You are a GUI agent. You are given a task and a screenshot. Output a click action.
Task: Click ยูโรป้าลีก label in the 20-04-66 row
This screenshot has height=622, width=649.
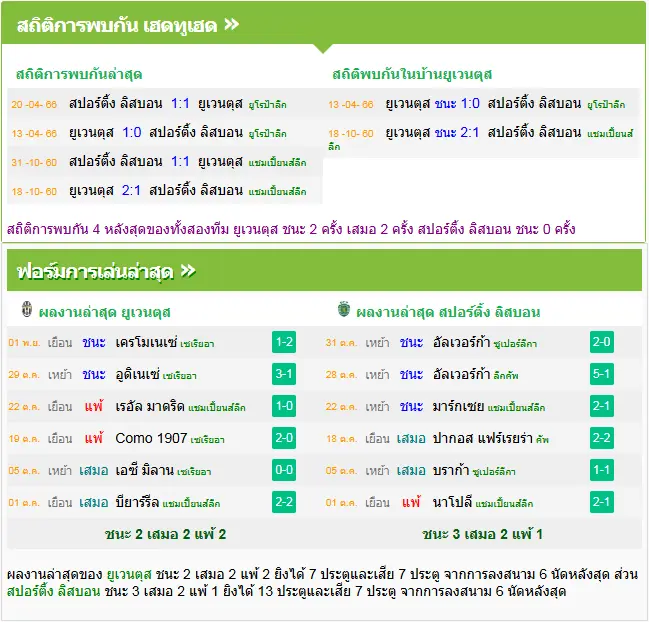point(267,105)
